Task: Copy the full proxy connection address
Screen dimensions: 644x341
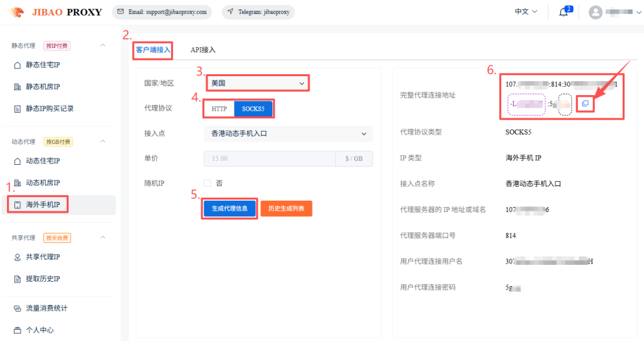Action: coord(585,103)
